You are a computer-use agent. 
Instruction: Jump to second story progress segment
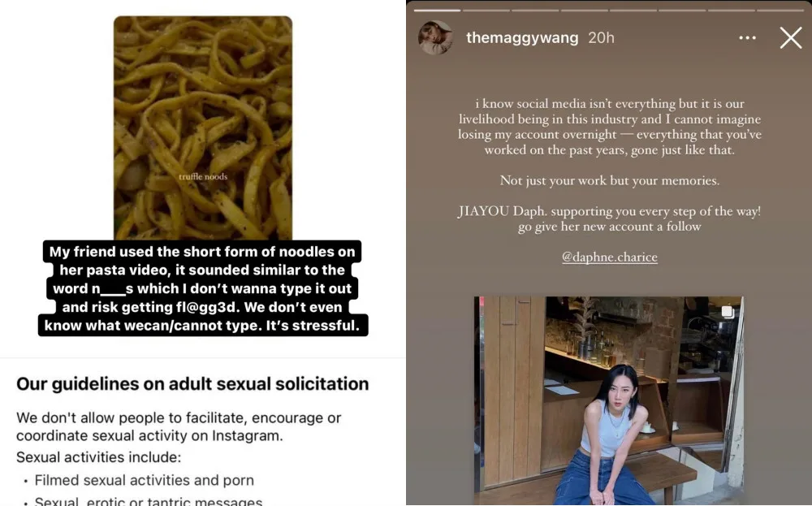(x=486, y=10)
